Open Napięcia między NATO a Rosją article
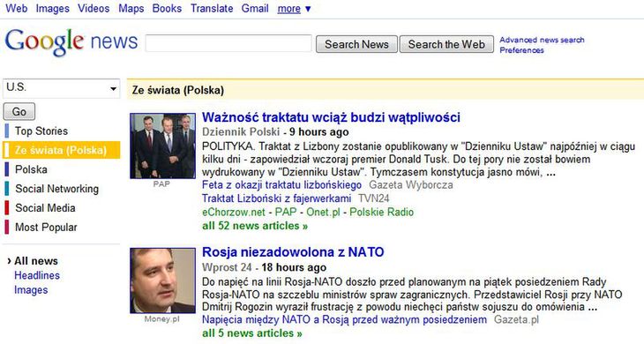Screen dimensions: 644x344 (x=344, y=319)
